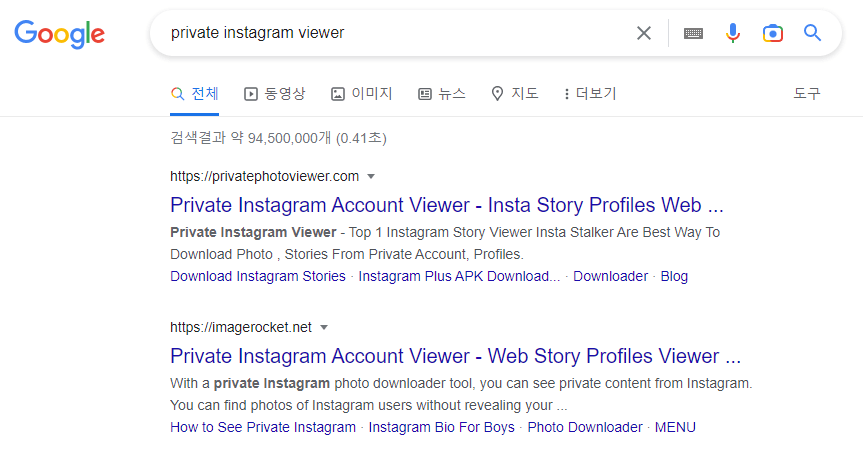Open the Downloader sitelink
The width and height of the screenshot is (863, 469).
point(610,276)
